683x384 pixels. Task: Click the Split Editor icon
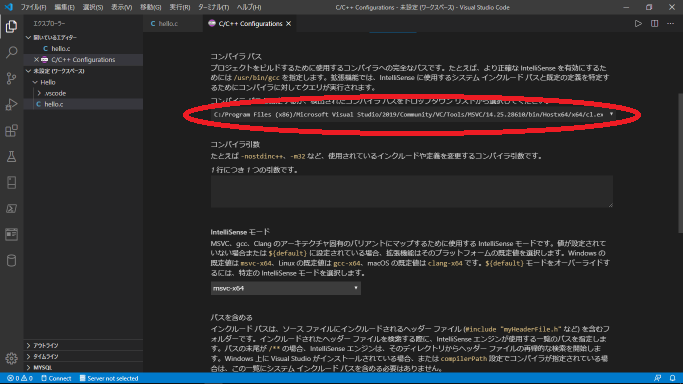[654, 24]
